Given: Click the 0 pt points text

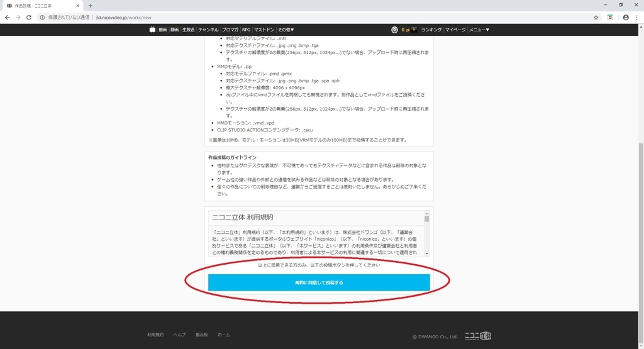Looking at the screenshot, I should [406, 30].
